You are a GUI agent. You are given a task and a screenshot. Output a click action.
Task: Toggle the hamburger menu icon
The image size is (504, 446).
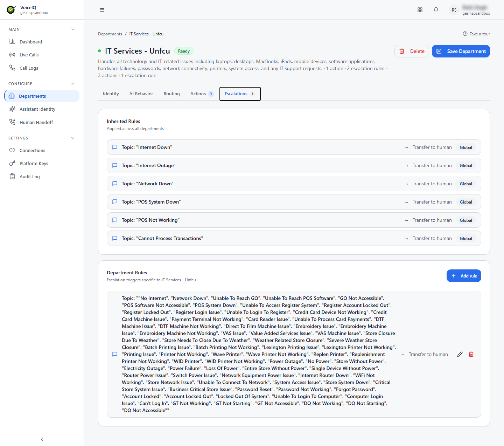[102, 10]
